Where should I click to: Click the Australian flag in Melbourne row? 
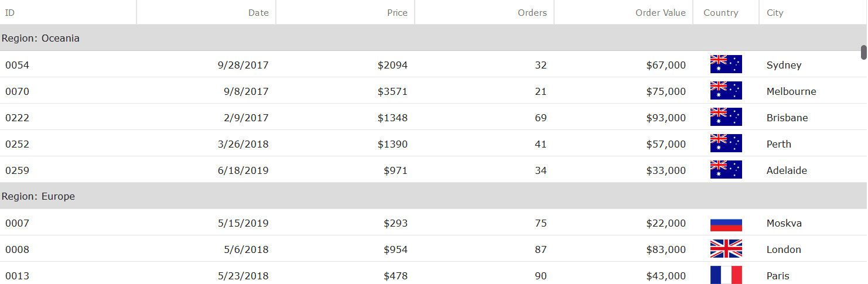pyautogui.click(x=726, y=91)
